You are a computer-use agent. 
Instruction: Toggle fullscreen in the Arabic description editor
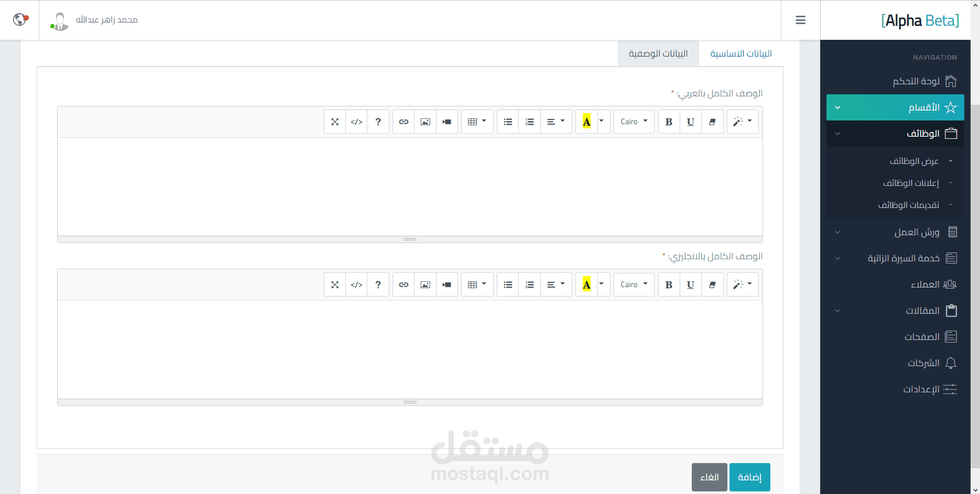coord(335,122)
